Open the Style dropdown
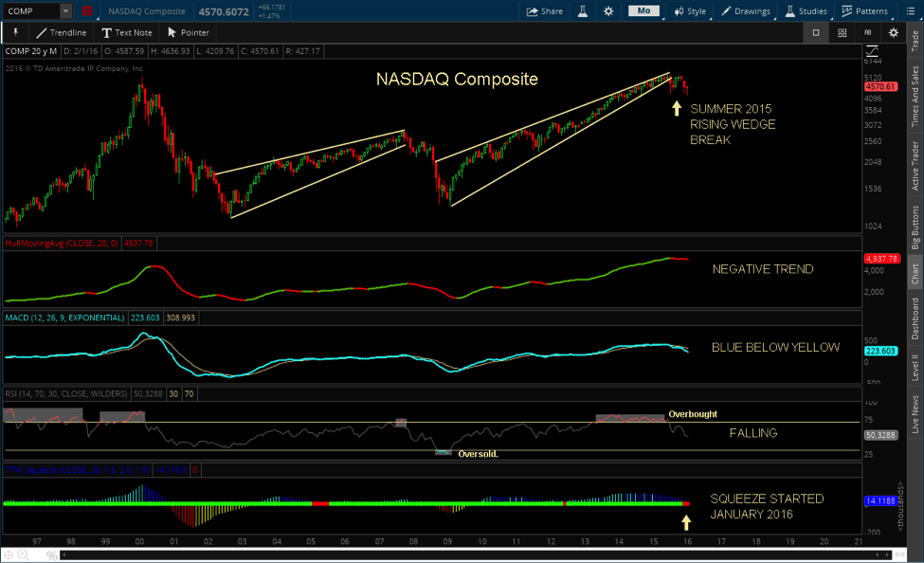This screenshot has width=924, height=563. click(690, 11)
